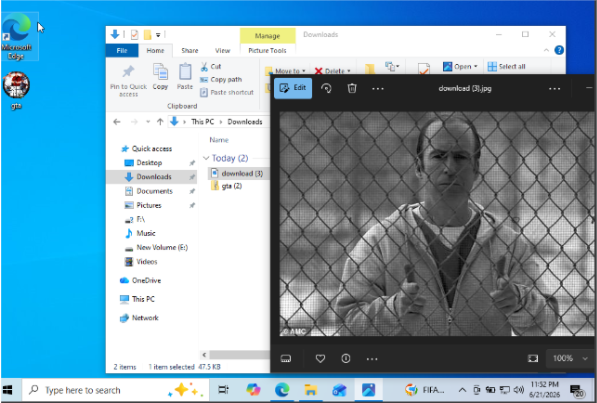
Task: Open Task View on taskbar
Action: click(x=223, y=390)
